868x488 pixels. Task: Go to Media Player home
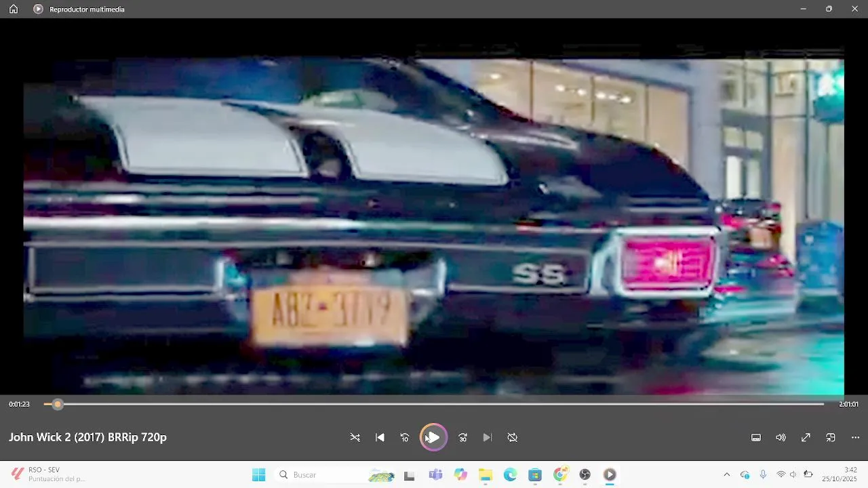14,9
